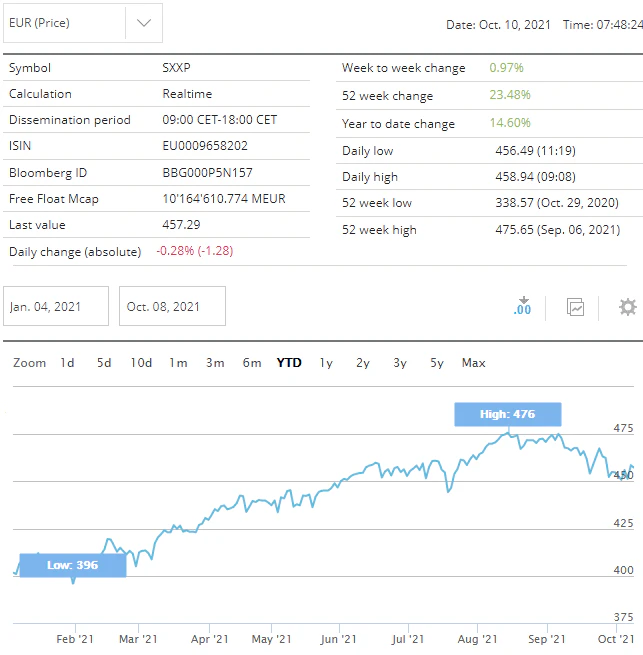Click the High: 476 chart marker
This screenshot has width=643, height=655.
(x=508, y=414)
